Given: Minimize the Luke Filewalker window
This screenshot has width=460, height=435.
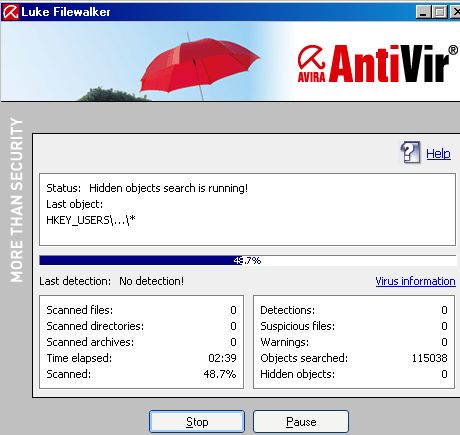Looking at the screenshot, I should coord(423,12).
